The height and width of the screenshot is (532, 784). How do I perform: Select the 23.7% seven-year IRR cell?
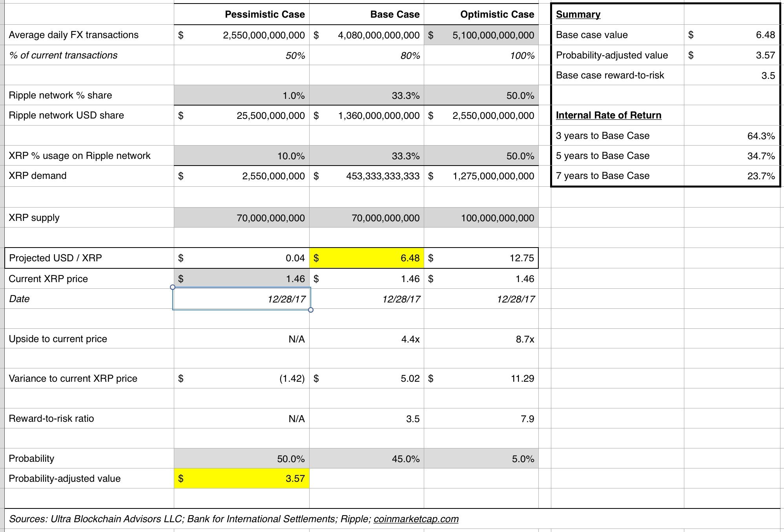pos(732,176)
